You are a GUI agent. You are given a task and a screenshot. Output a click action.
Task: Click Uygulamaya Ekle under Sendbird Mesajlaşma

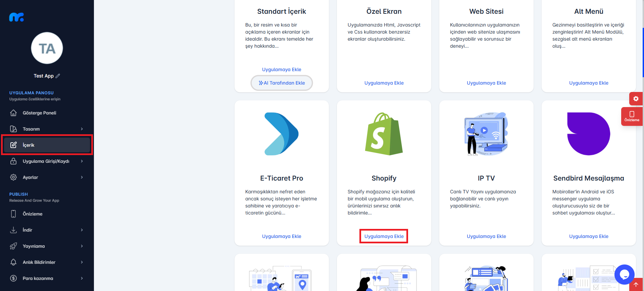pyautogui.click(x=589, y=236)
